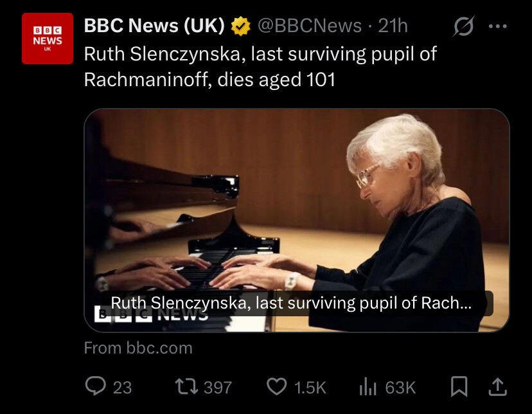
Task: Click the 397 reposts count
Action: point(218,387)
